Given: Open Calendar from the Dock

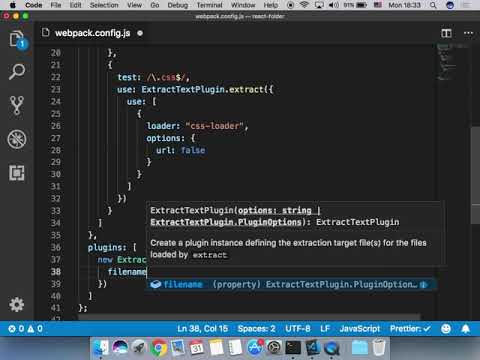Looking at the screenshot, I should click(197, 348).
